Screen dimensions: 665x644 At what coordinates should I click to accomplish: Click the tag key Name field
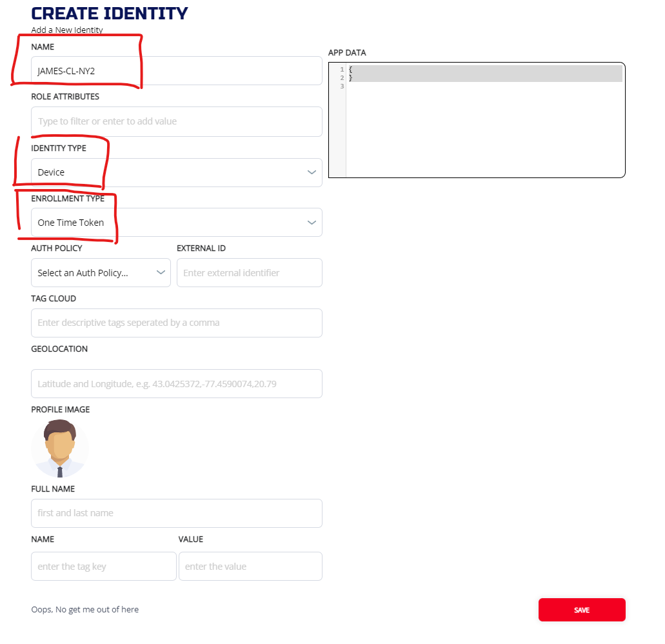(103, 567)
